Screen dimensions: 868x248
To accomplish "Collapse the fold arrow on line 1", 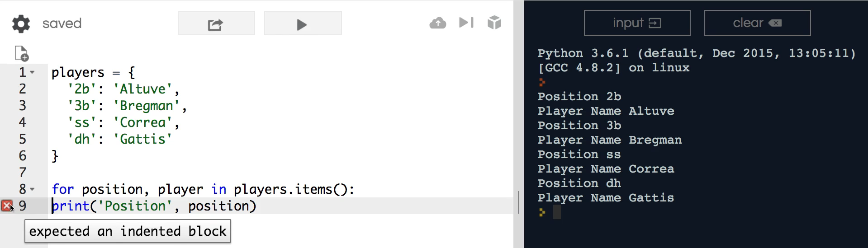I will (32, 72).
